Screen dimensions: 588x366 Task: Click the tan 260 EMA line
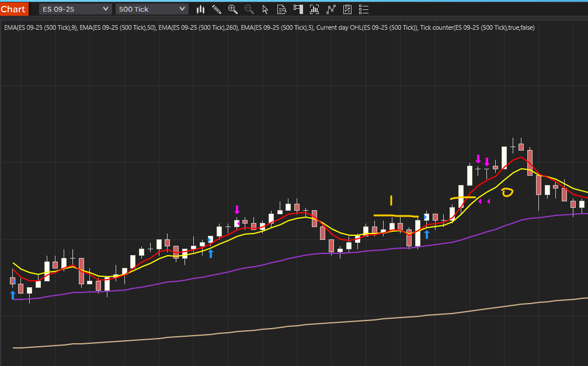pyautogui.click(x=300, y=325)
